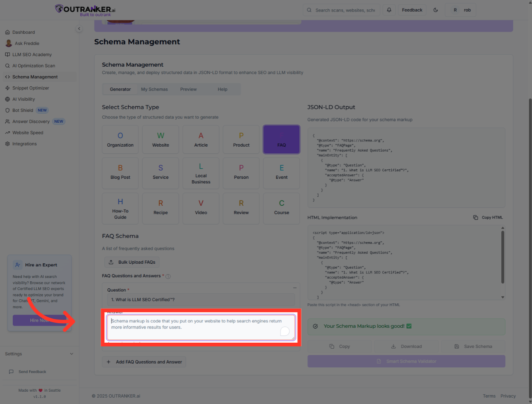Select Schema Management code-brackets icon

pyautogui.click(x=7, y=77)
